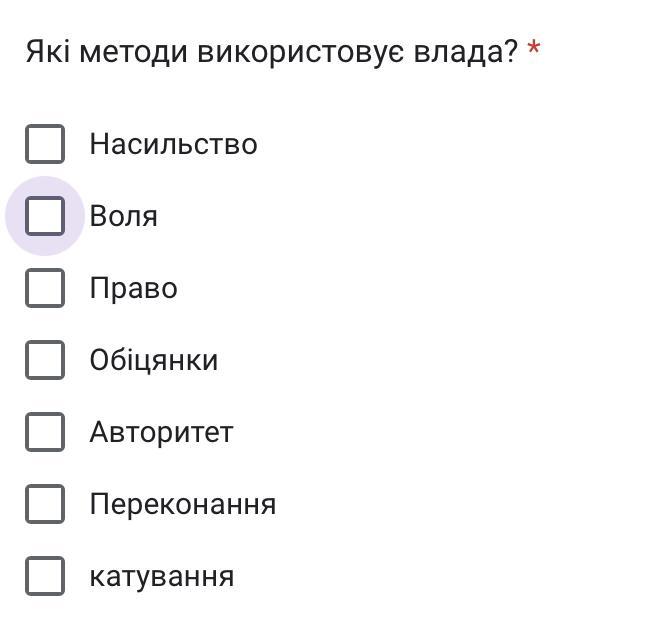Toggle the Переконання checkbox
This screenshot has width=670, height=617.
tap(45, 504)
